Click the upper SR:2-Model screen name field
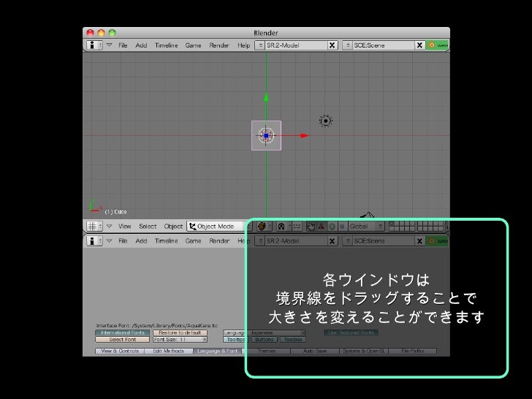 296,45
